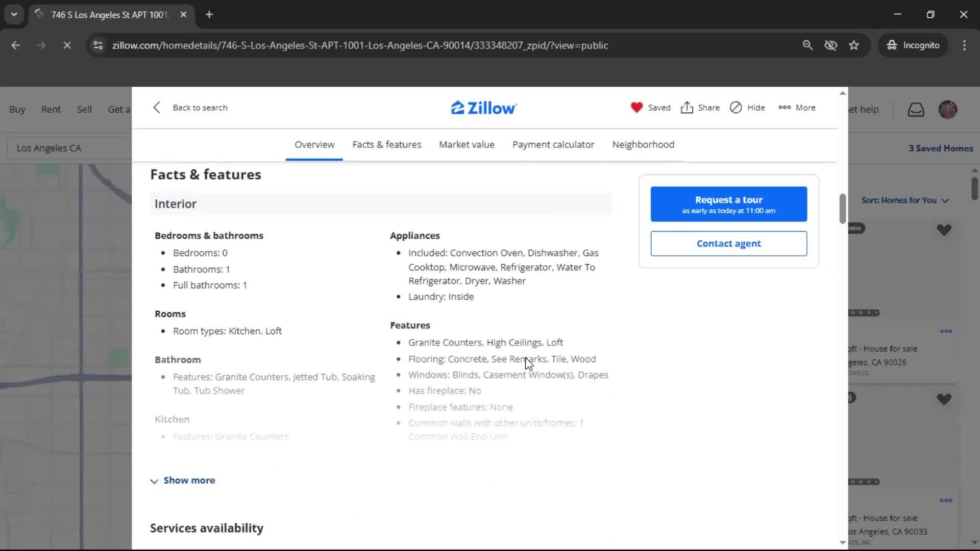Viewport: 980px width, 551px height.
Task: Favorite the top nearby listing heart icon
Action: pyautogui.click(x=944, y=230)
